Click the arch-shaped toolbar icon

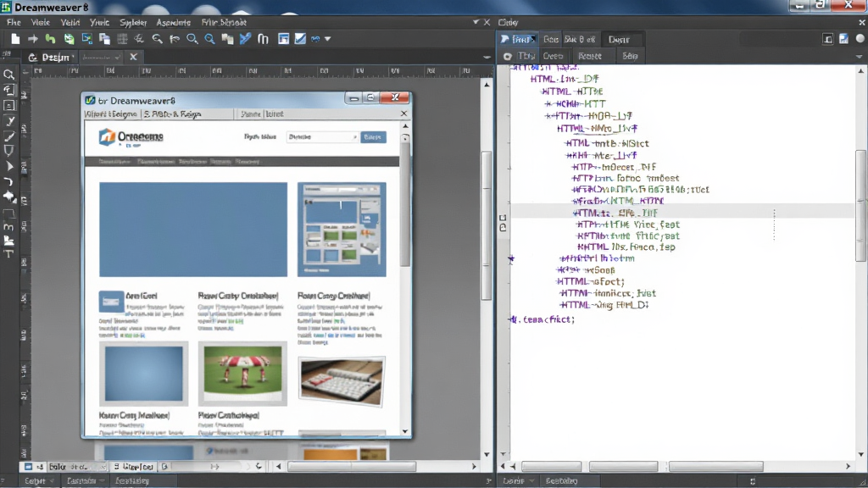[x=263, y=39]
